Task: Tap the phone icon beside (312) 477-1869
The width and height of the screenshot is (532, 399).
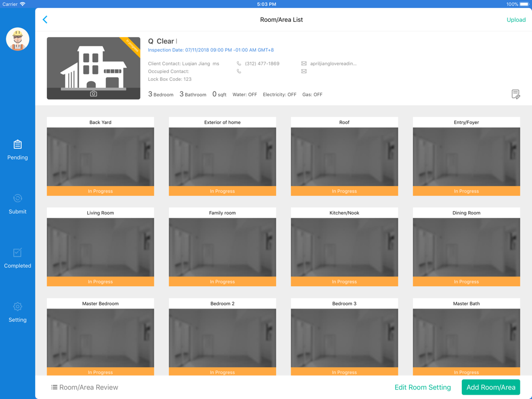Action: [239, 63]
